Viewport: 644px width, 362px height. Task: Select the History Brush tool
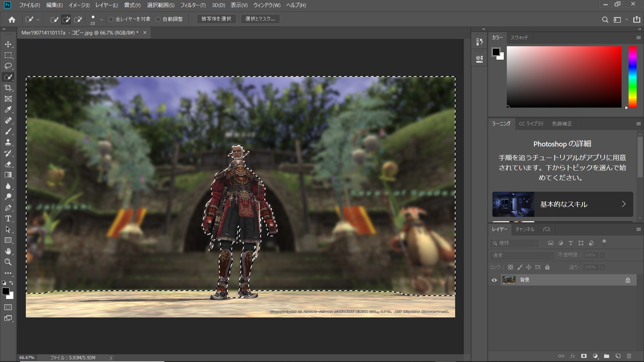[8, 153]
